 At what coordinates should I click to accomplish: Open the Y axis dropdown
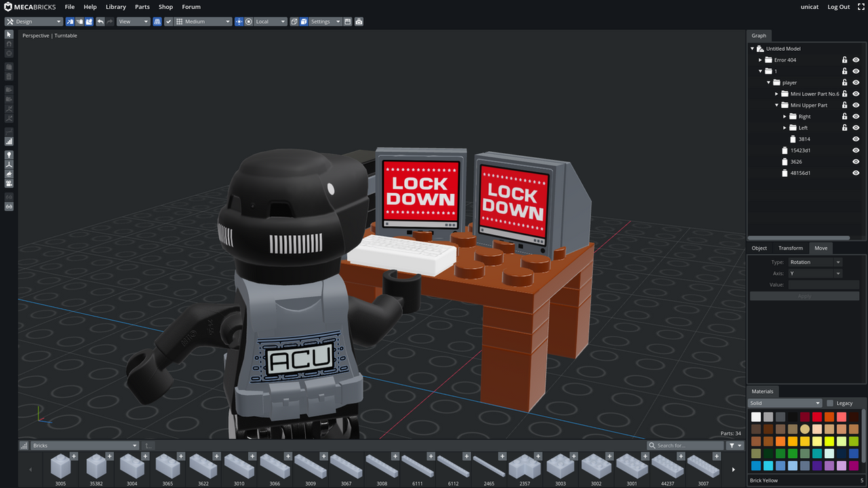814,274
